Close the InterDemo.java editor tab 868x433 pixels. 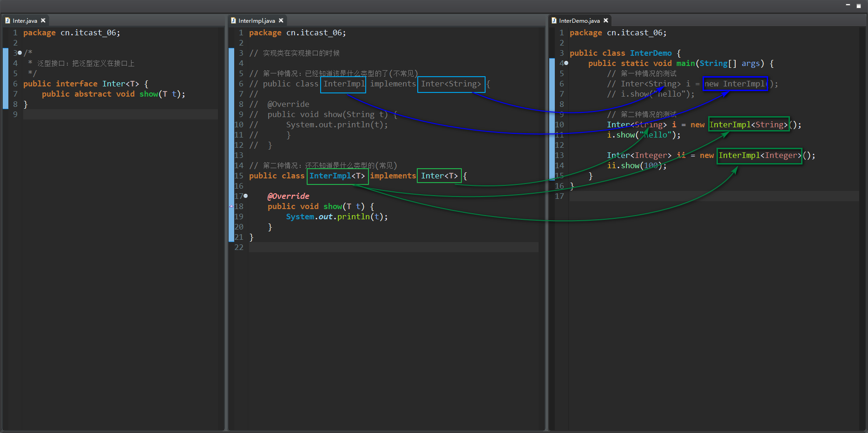pos(606,20)
